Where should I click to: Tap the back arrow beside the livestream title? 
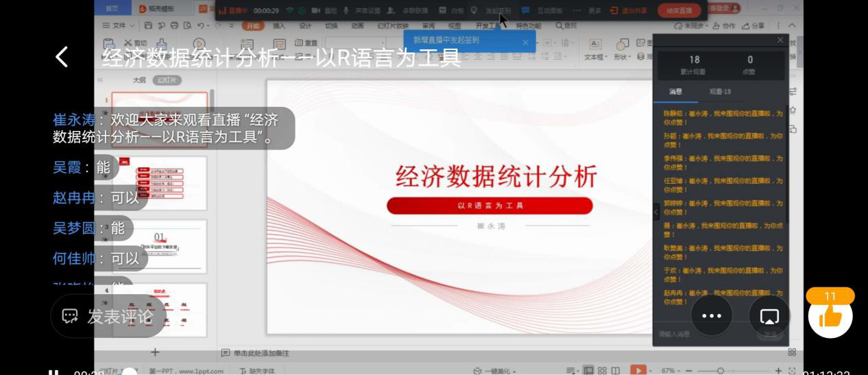(x=62, y=57)
